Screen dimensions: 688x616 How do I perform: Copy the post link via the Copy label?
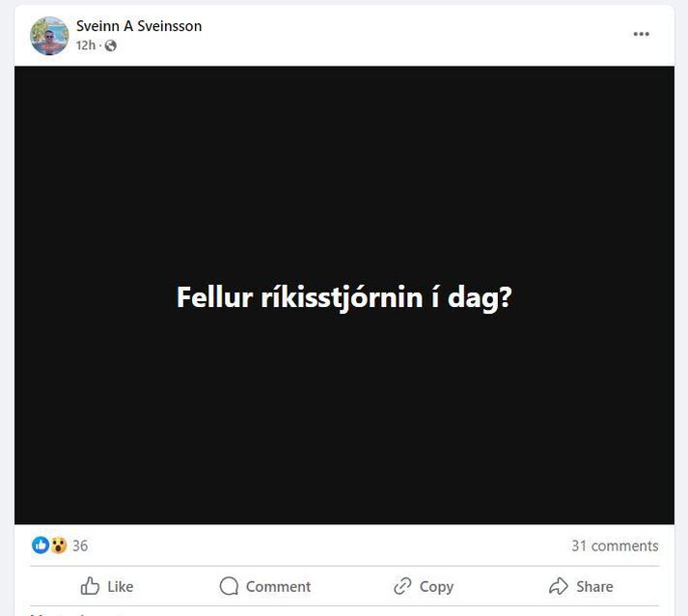[436, 587]
